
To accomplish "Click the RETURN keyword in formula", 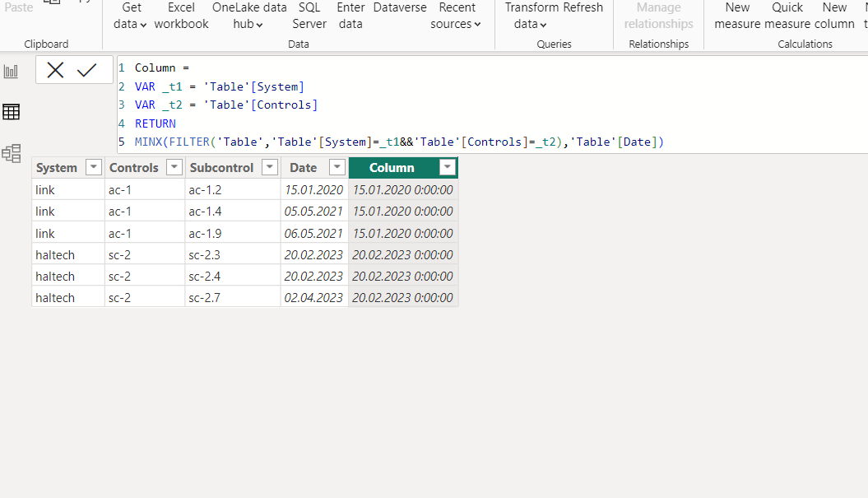I will pyautogui.click(x=155, y=123).
